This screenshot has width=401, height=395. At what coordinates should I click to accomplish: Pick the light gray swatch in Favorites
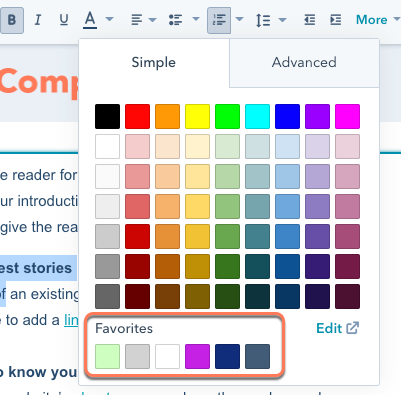(137, 357)
